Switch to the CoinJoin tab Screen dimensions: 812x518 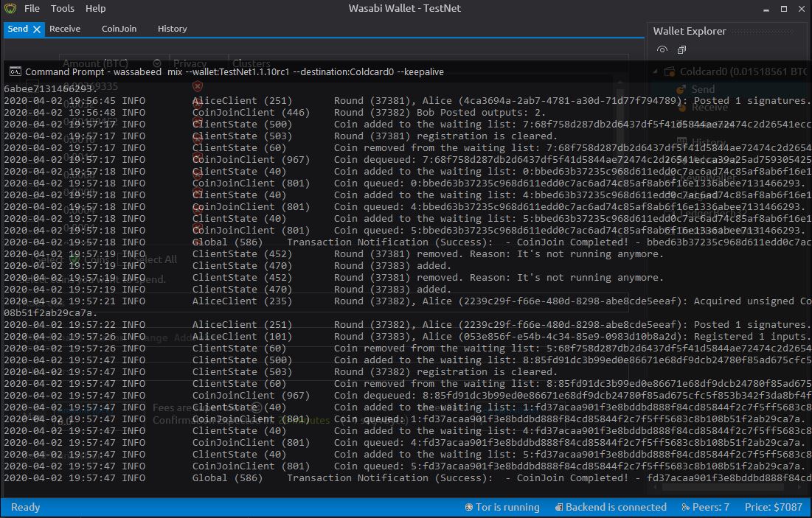[x=119, y=29]
